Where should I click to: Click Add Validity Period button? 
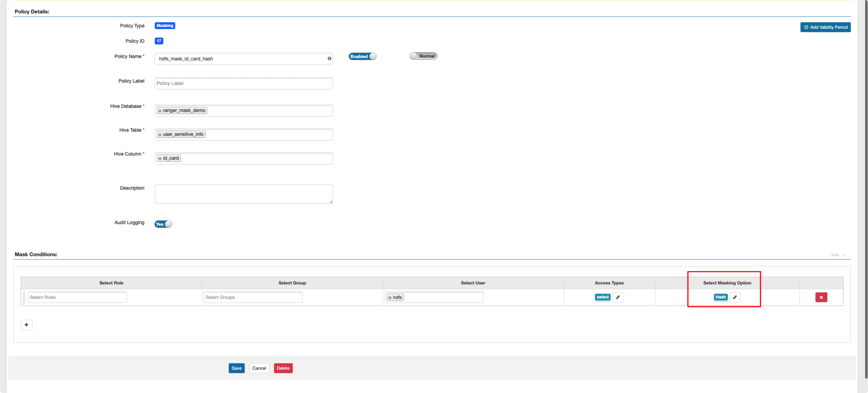[825, 27]
